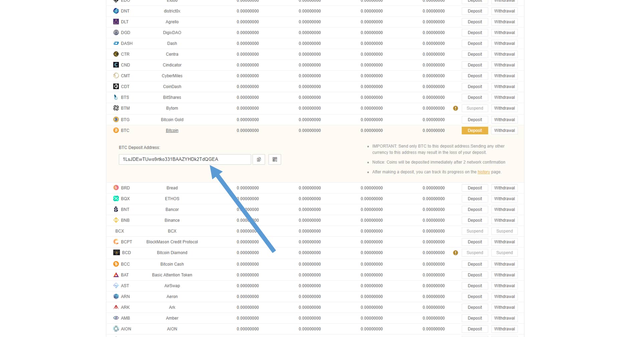
Task: Click the AST coin icon
Action: [116, 286]
